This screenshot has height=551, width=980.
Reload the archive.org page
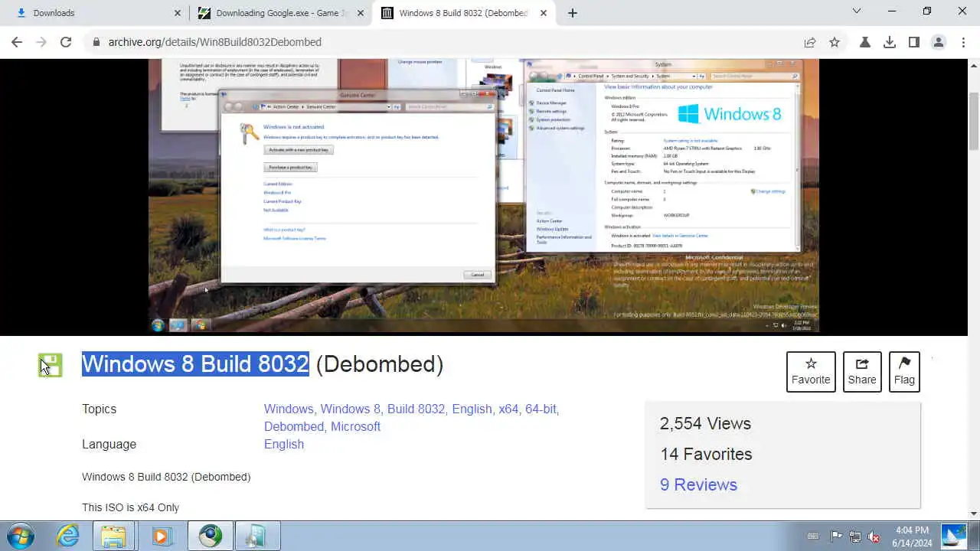[x=66, y=42]
